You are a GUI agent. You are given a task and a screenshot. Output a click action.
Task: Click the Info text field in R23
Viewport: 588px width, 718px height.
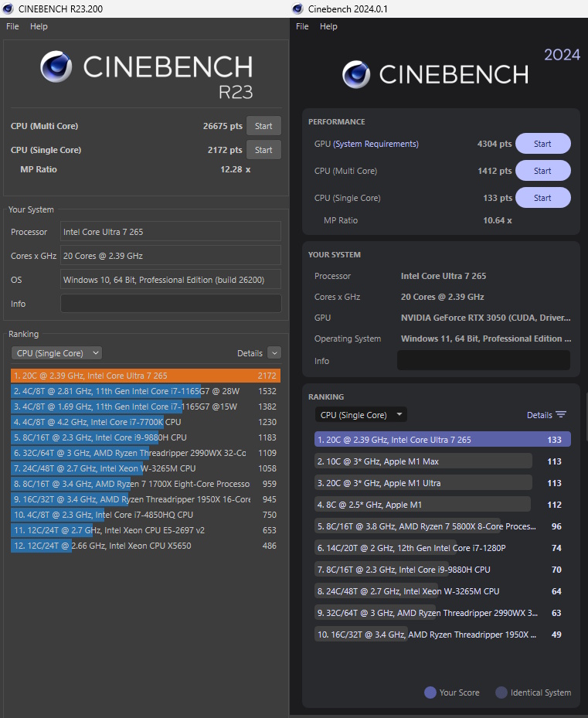click(x=171, y=304)
